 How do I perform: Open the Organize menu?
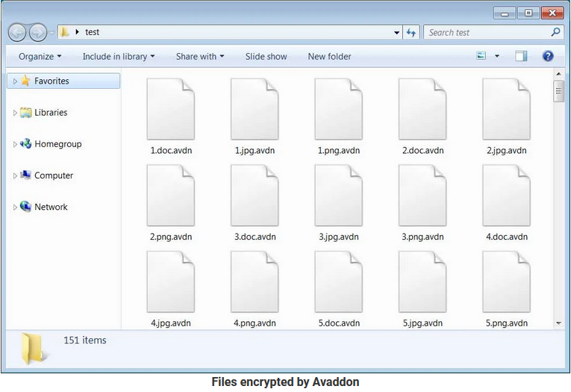[40, 57]
